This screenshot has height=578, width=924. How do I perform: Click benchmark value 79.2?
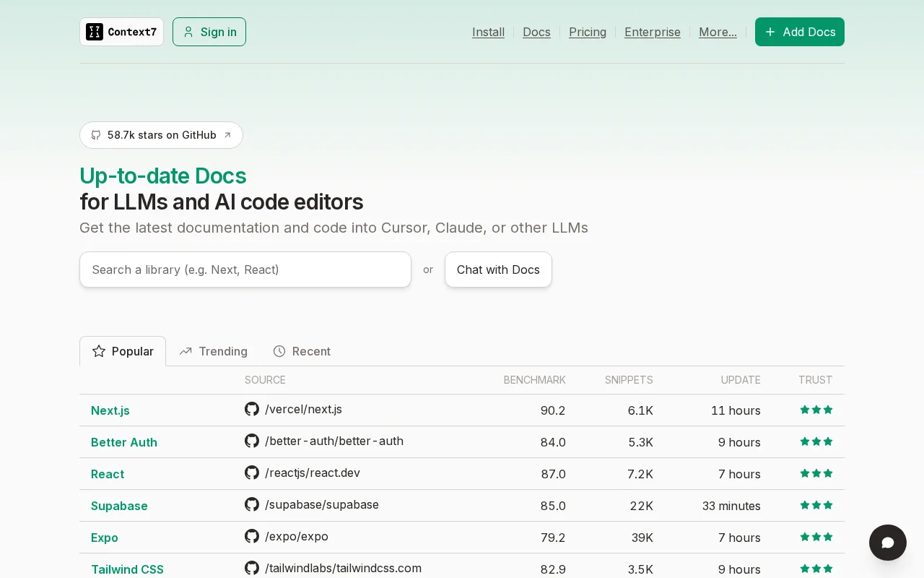(553, 538)
